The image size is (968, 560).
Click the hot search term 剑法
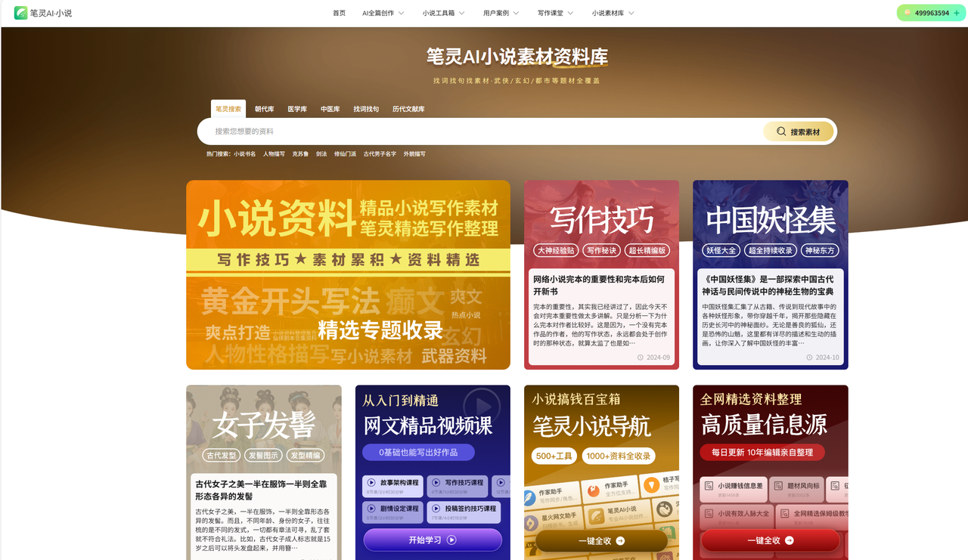[x=321, y=154]
